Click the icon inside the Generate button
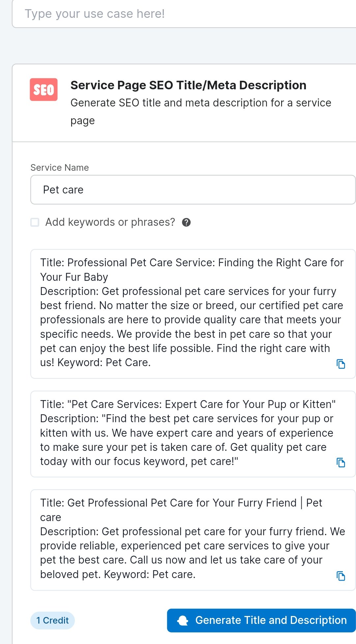 coord(183,620)
